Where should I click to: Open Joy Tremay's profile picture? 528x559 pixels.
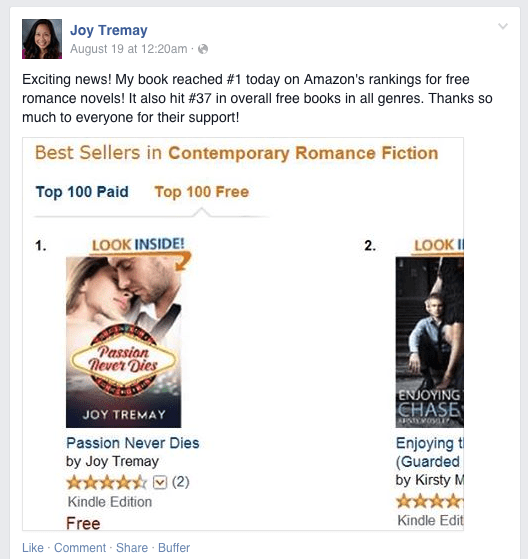click(x=42, y=39)
